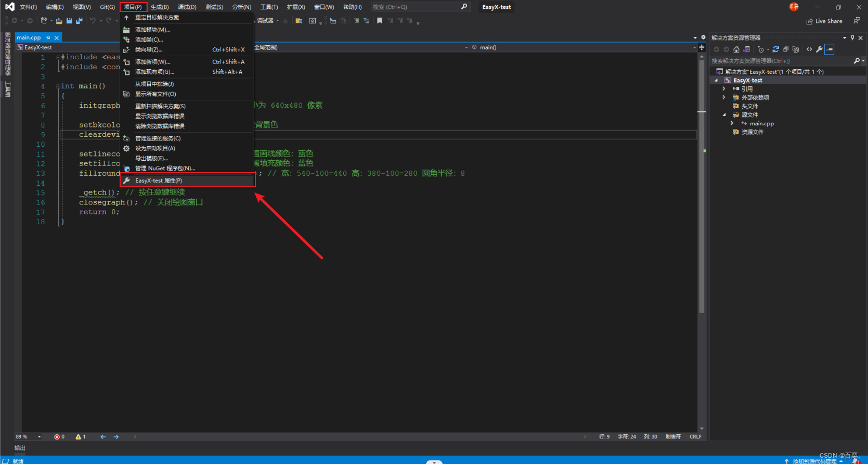Viewport: 868px width, 464px height.
Task: Close the main.cpp tab
Action: coord(57,37)
